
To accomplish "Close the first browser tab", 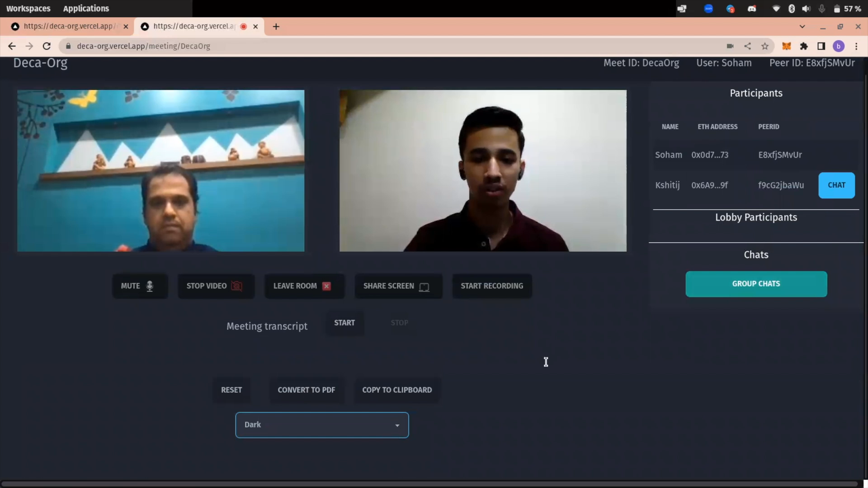I will 126,27.
